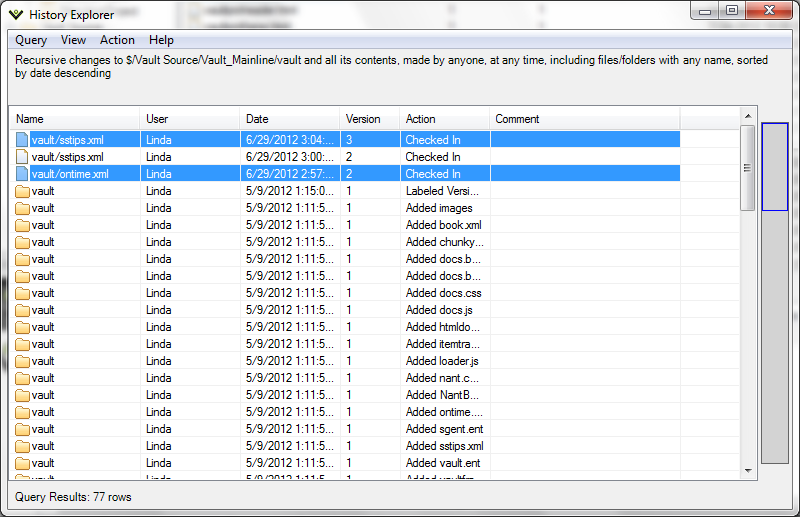Click the file icon for vault/sstips.xml version 2
The image size is (800, 517).
22,157
